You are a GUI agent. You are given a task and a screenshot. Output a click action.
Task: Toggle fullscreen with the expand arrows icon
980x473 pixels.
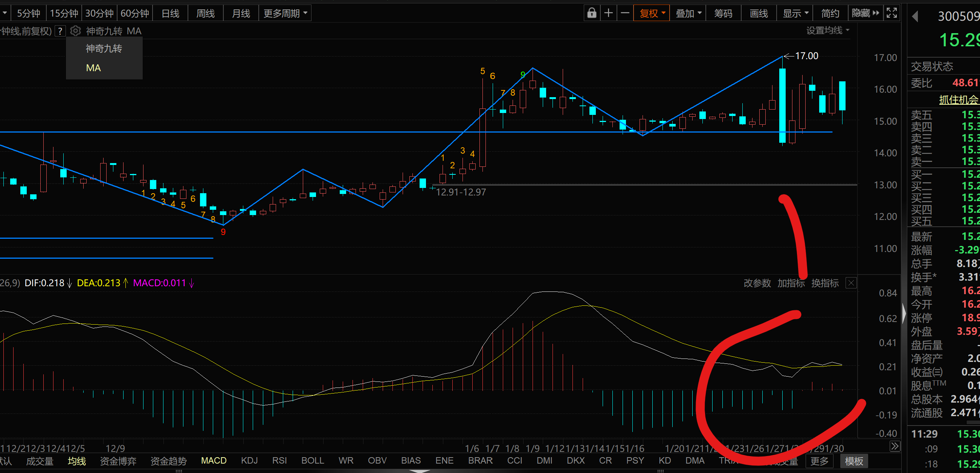click(x=892, y=13)
